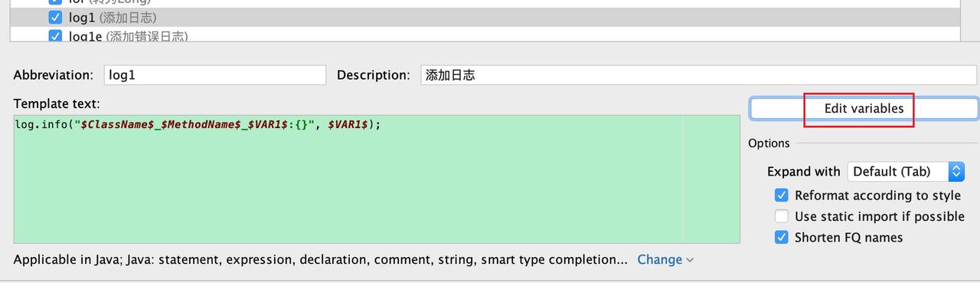Uncheck the log1 template checkbox

[x=55, y=17]
